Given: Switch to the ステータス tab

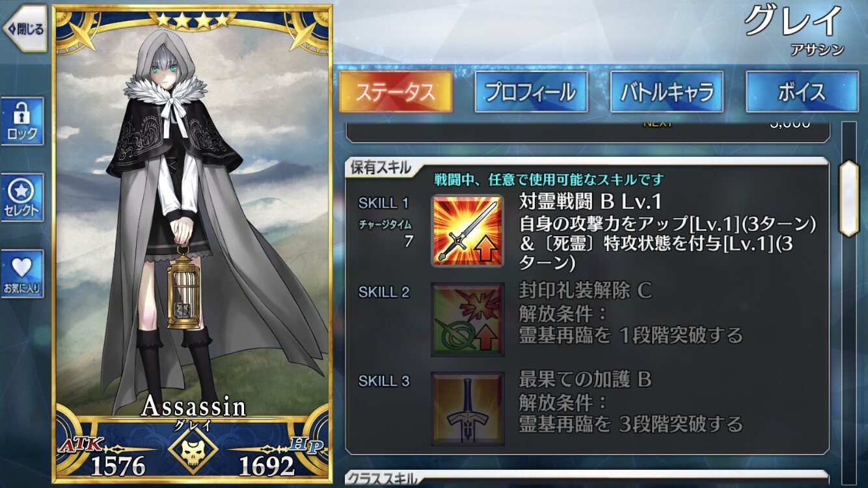Looking at the screenshot, I should (396, 92).
